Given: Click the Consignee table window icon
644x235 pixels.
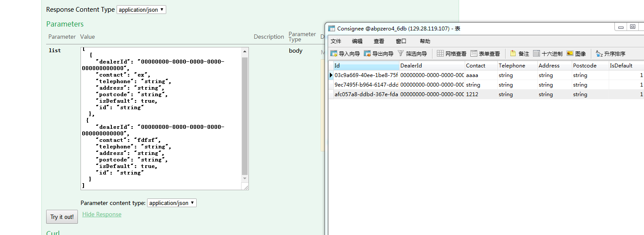Looking at the screenshot, I should click(x=332, y=28).
